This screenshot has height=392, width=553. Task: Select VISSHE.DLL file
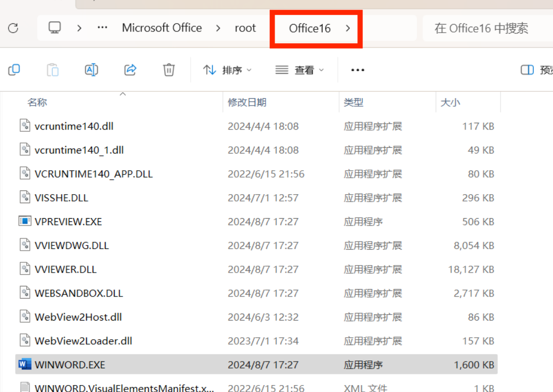pos(61,198)
